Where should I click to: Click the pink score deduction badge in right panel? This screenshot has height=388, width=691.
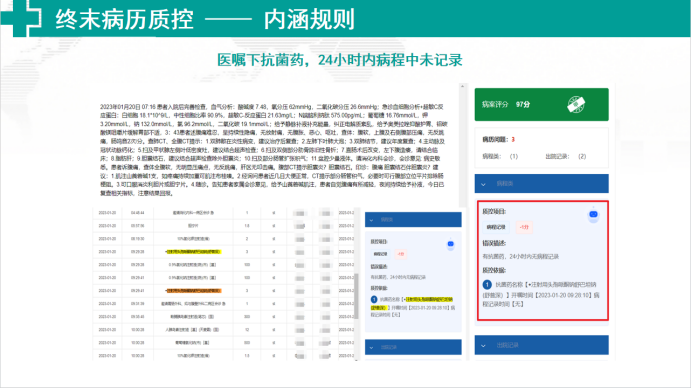click(x=524, y=227)
